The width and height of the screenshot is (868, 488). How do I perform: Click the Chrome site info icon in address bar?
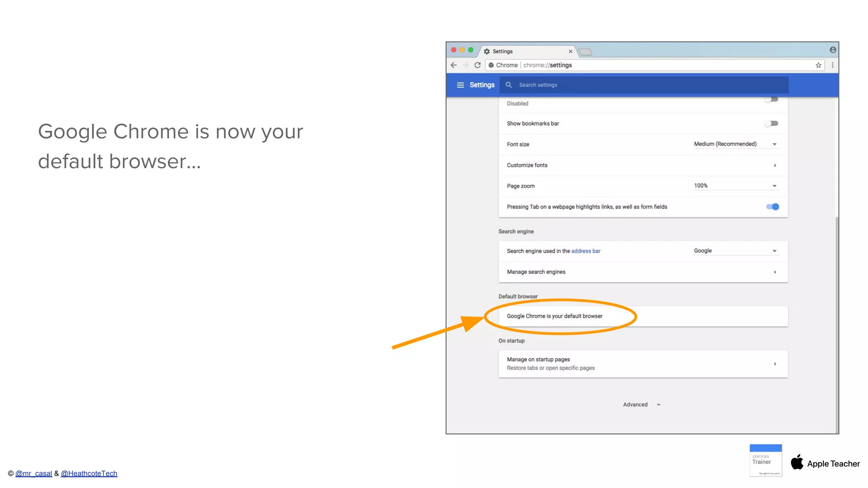click(x=491, y=65)
